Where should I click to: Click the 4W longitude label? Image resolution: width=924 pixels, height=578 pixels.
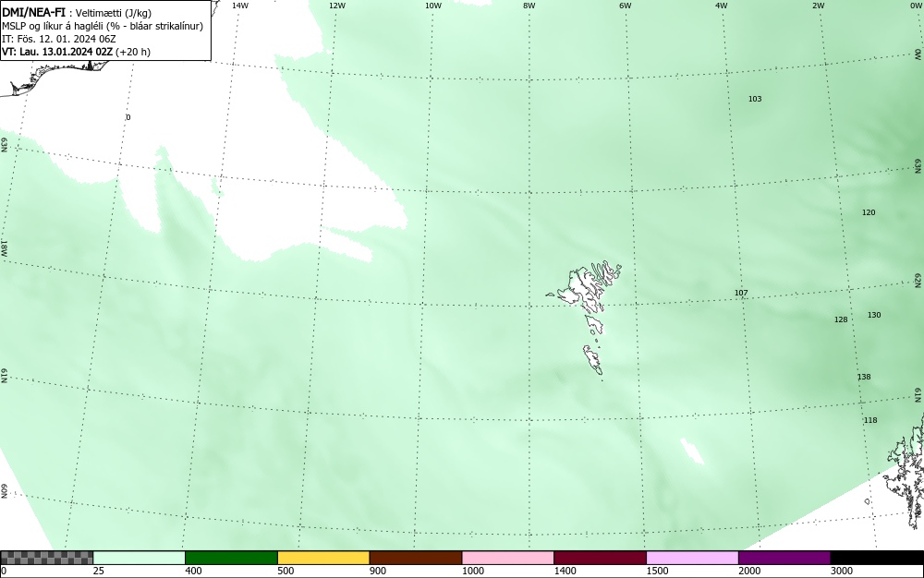722,6
